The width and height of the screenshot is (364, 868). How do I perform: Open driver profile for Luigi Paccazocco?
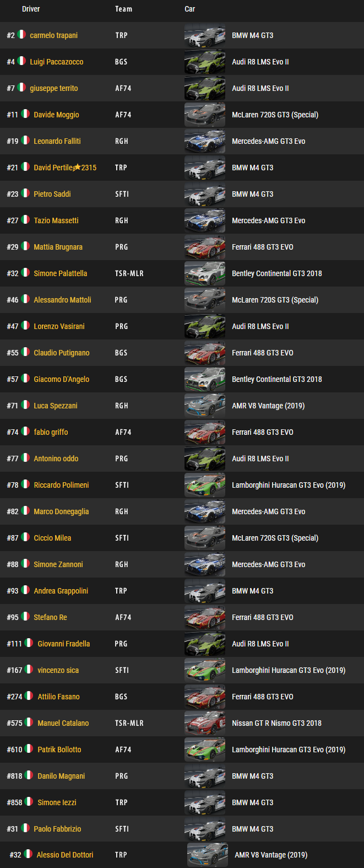coord(57,62)
